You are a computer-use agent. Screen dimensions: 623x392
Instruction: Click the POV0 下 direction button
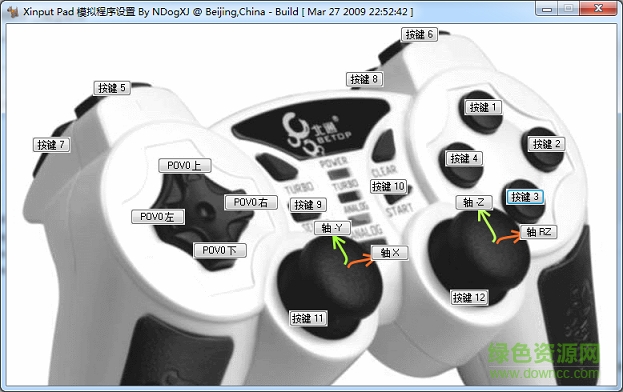(x=220, y=250)
